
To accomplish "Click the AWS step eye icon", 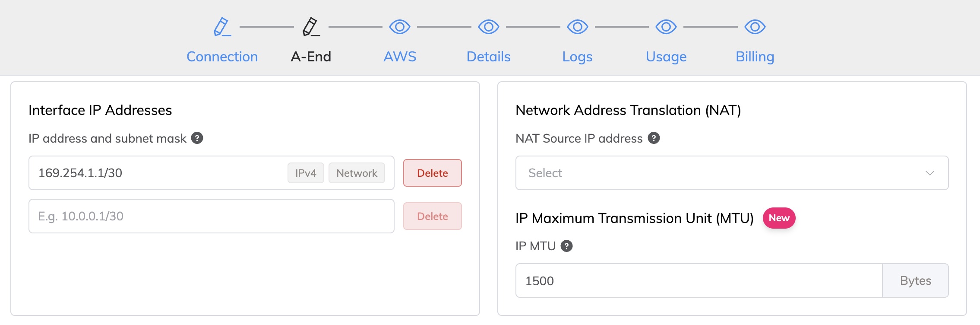I will (x=399, y=27).
